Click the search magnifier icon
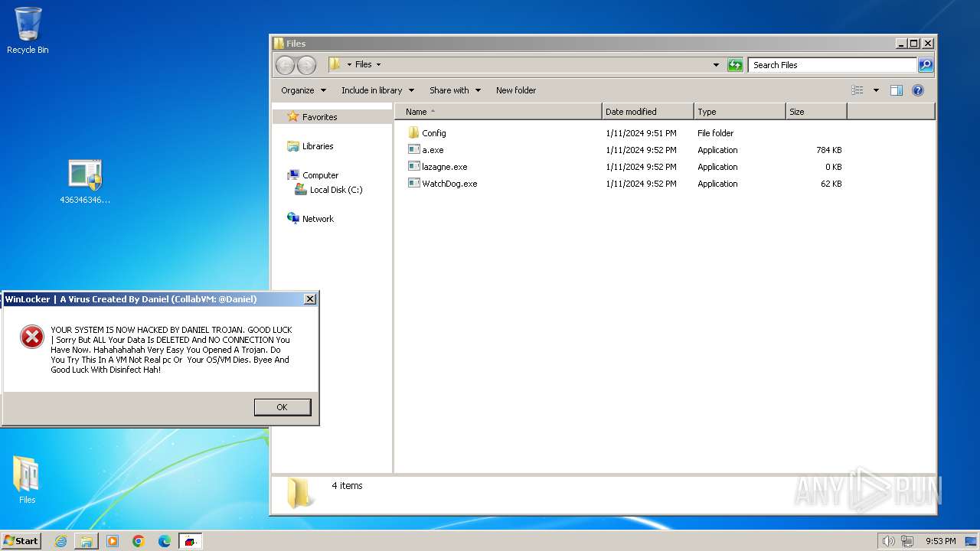The height and width of the screenshot is (551, 980). (926, 65)
